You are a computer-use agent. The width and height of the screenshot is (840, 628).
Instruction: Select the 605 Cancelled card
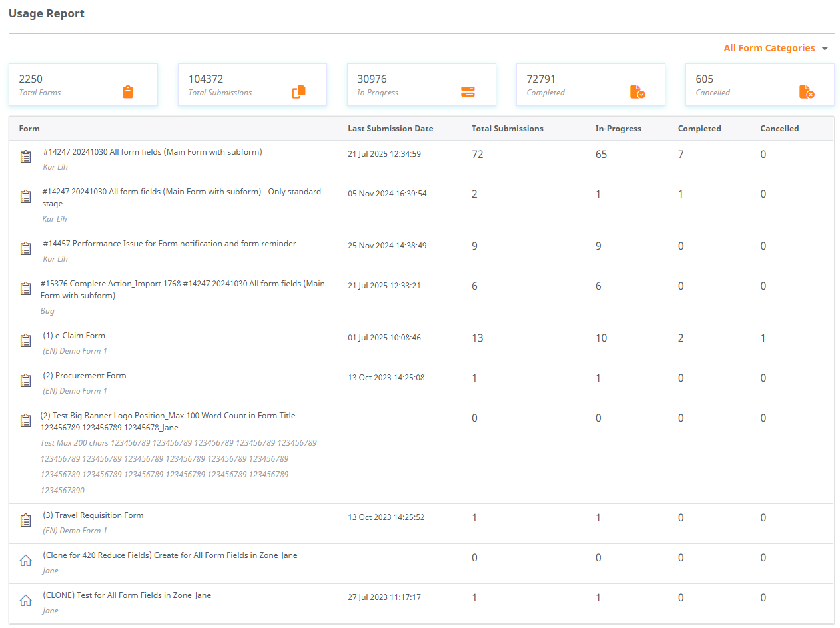(x=760, y=85)
